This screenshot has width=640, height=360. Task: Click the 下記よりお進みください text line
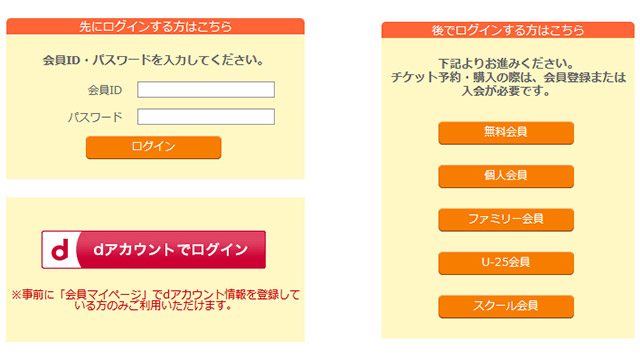point(506,64)
